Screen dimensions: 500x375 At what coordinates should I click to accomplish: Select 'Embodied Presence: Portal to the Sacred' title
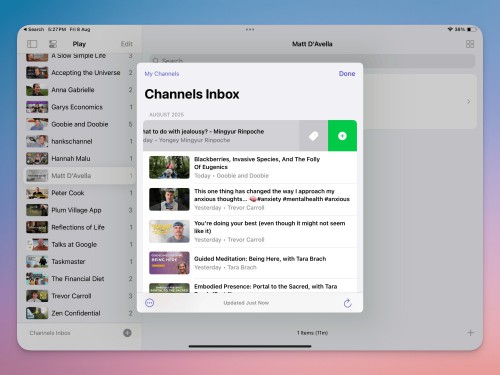click(x=266, y=286)
